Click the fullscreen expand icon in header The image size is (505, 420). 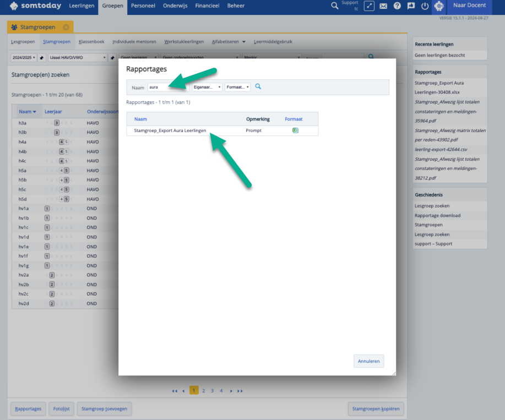click(x=370, y=6)
